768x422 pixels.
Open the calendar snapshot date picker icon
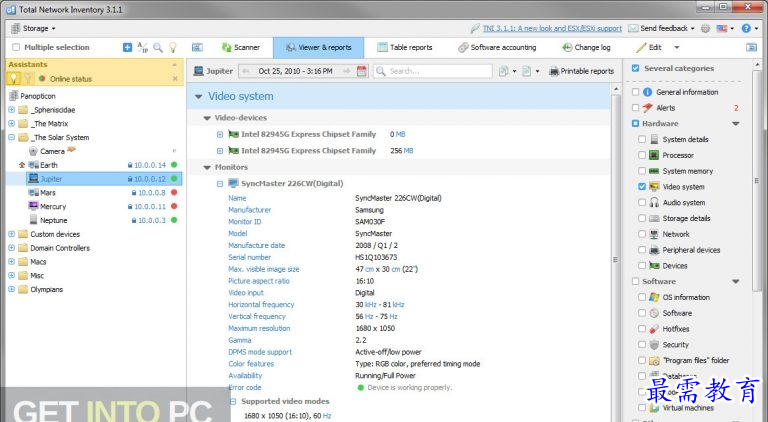tap(361, 71)
